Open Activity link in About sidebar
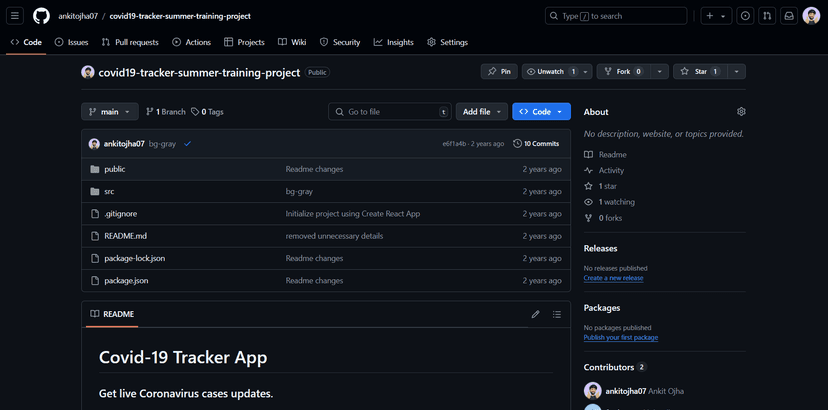The image size is (828, 410). [604, 171]
